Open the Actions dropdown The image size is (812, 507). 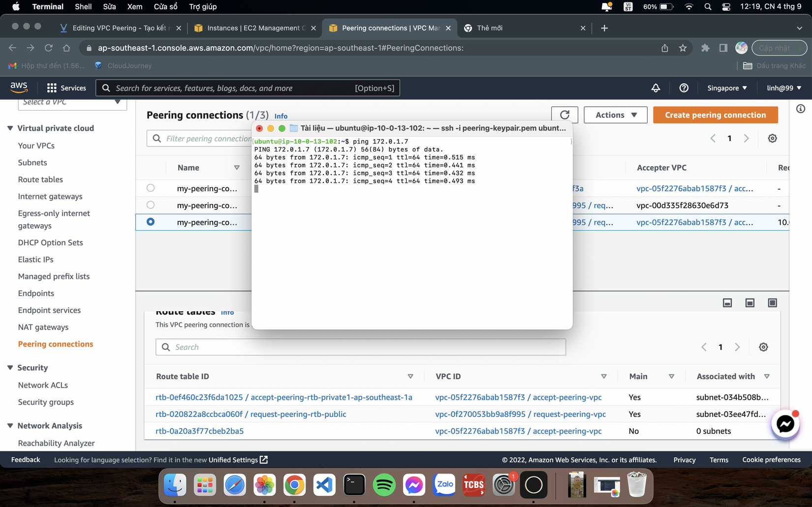tap(615, 115)
